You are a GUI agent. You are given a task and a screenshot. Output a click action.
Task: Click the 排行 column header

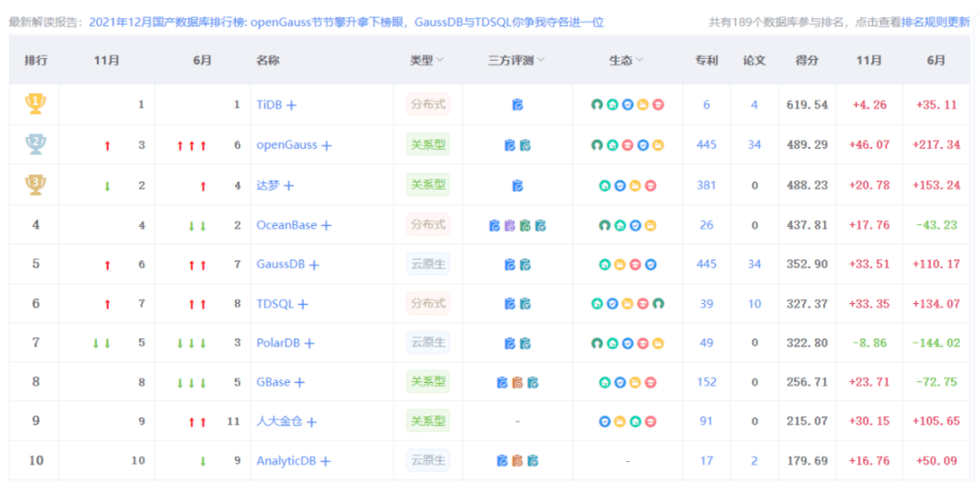click(x=35, y=61)
